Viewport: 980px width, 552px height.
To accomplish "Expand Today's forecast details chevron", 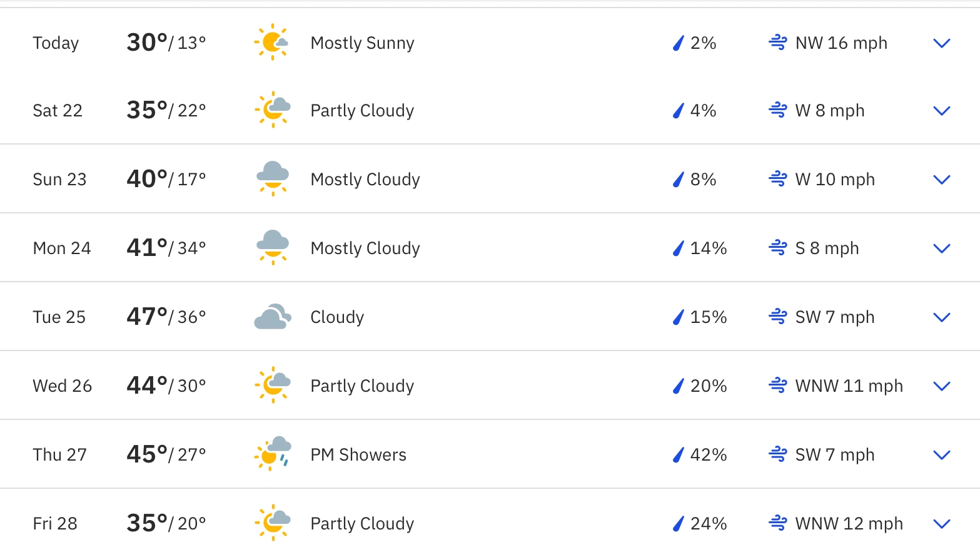I will (x=941, y=43).
